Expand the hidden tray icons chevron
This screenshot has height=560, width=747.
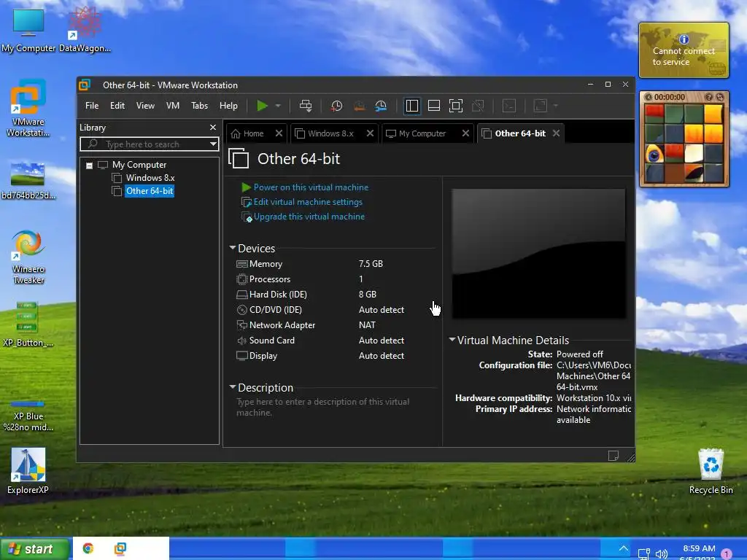coord(623,548)
